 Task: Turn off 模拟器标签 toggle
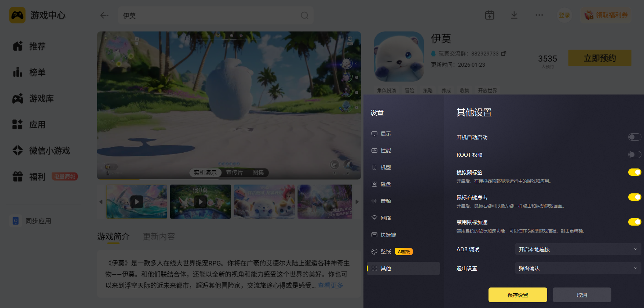tap(634, 172)
